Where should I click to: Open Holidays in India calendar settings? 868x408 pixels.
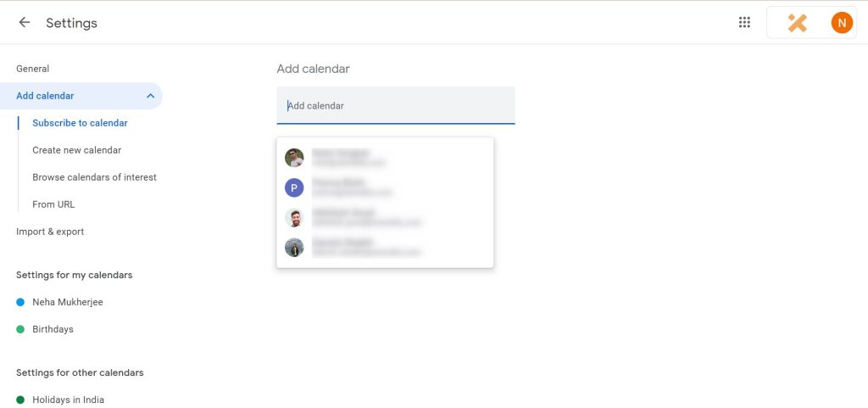tap(68, 400)
